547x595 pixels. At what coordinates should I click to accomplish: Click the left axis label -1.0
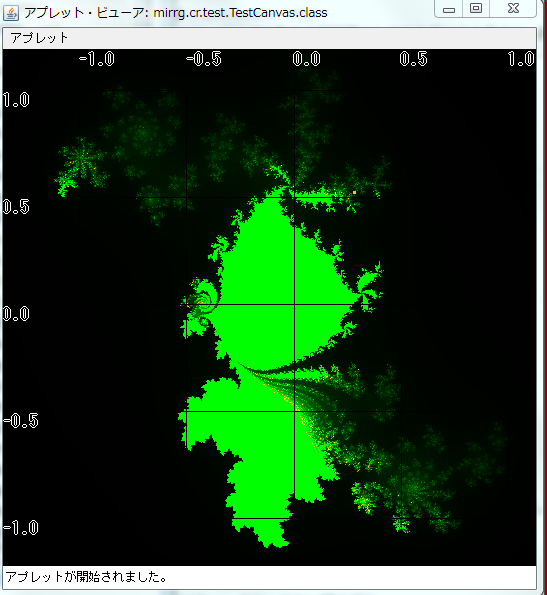tap(21, 528)
